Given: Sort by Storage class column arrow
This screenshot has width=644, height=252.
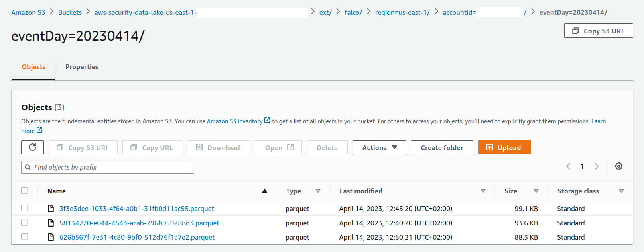Looking at the screenshot, I should [x=621, y=191].
